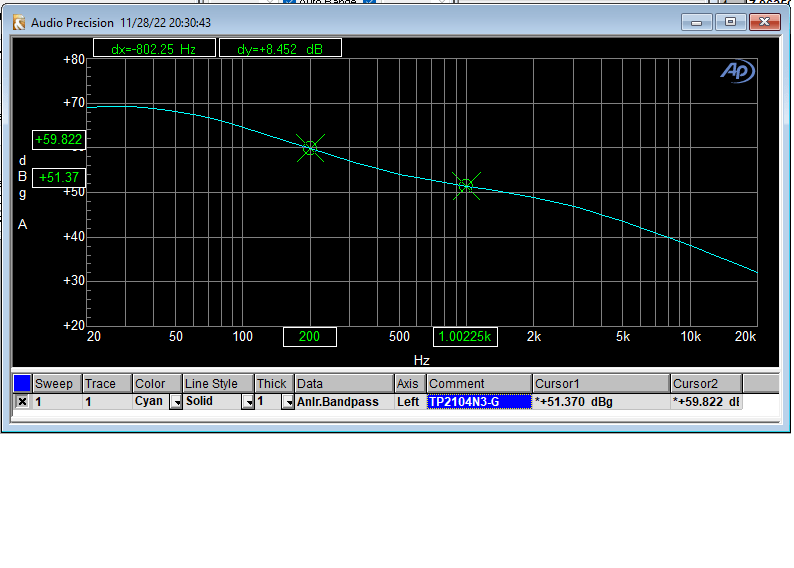Image resolution: width=794 pixels, height=568 pixels.
Task: Click the cursor marker at 1.00225k
Action: click(x=466, y=186)
